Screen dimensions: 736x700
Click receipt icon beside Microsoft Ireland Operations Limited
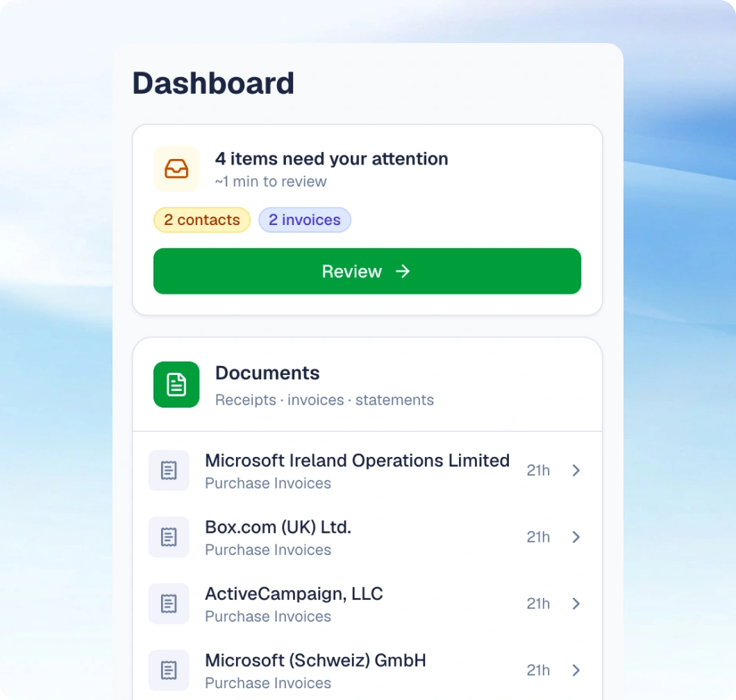coord(169,470)
